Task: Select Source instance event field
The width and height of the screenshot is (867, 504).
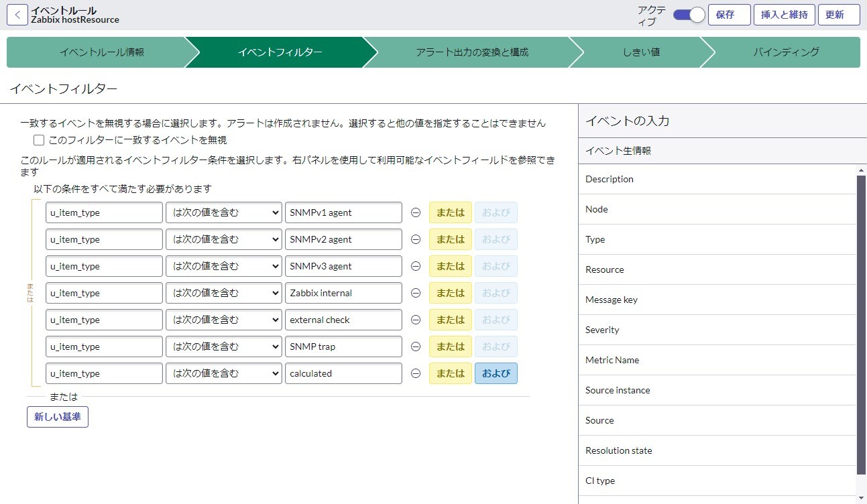Action: click(x=717, y=390)
